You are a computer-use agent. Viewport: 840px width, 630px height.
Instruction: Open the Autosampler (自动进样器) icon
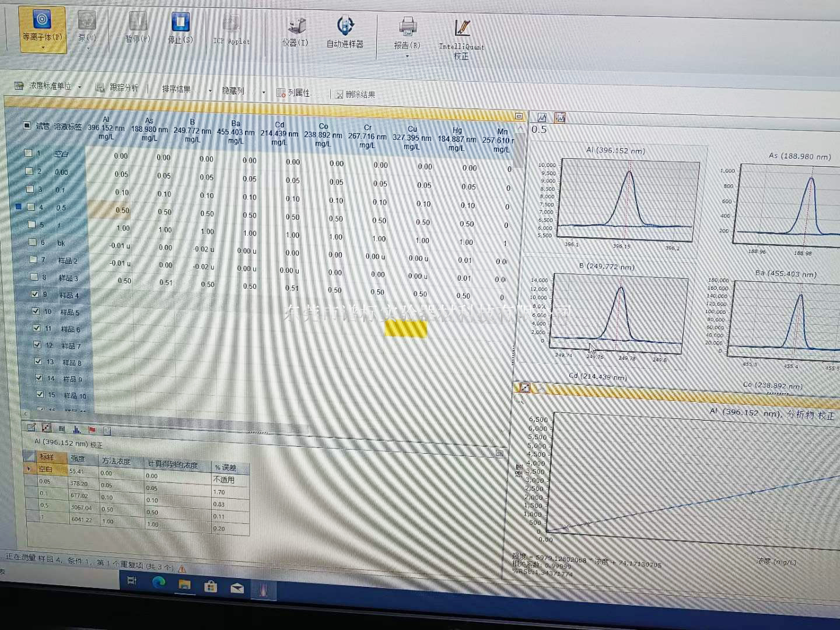(x=345, y=26)
